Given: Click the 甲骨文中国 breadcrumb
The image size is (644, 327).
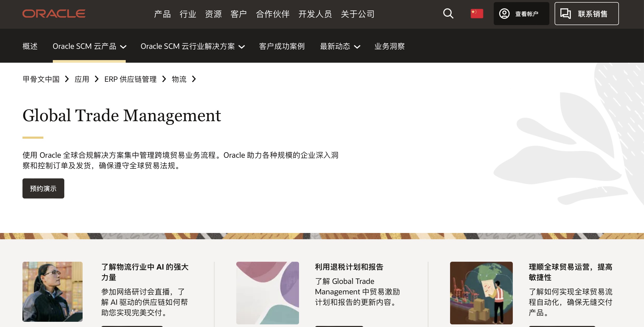Looking at the screenshot, I should coord(41,79).
